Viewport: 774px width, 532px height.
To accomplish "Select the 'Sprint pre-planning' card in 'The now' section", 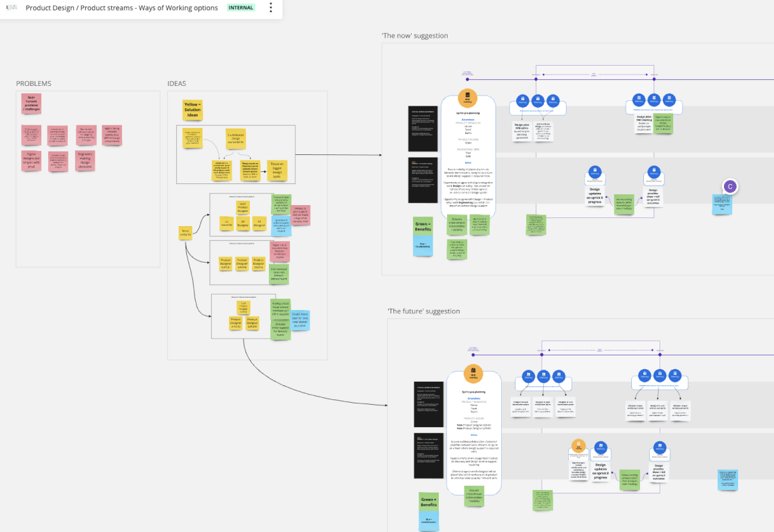I will tap(468, 158).
